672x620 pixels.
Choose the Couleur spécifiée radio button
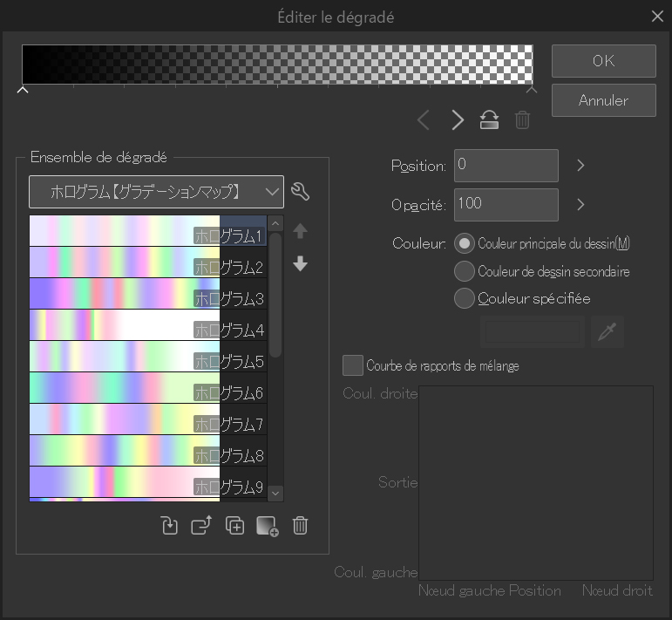pyautogui.click(x=465, y=298)
